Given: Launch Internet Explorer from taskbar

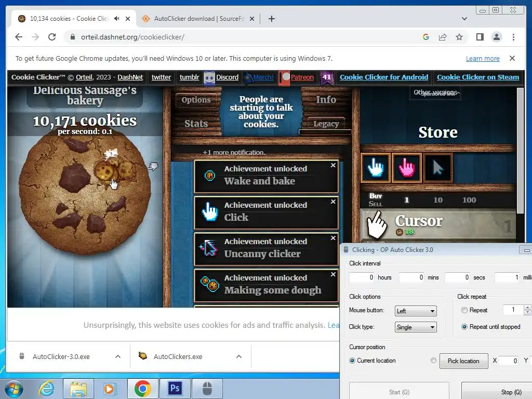Looking at the screenshot, I should pos(46,389).
